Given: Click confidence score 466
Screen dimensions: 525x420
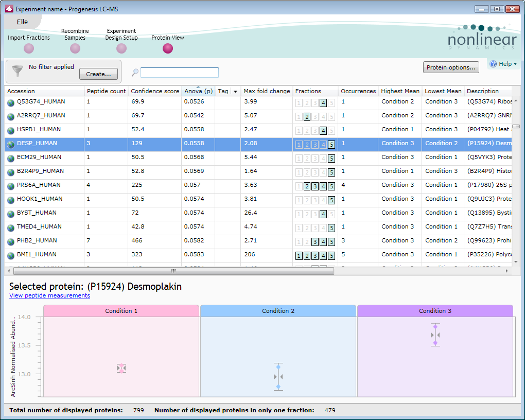Looking at the screenshot, I should click(x=136, y=240).
